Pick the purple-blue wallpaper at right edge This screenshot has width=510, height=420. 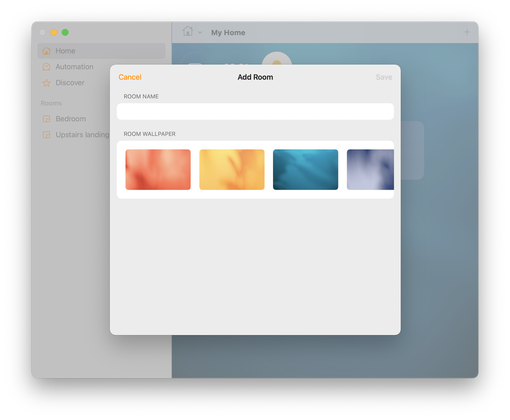click(370, 169)
